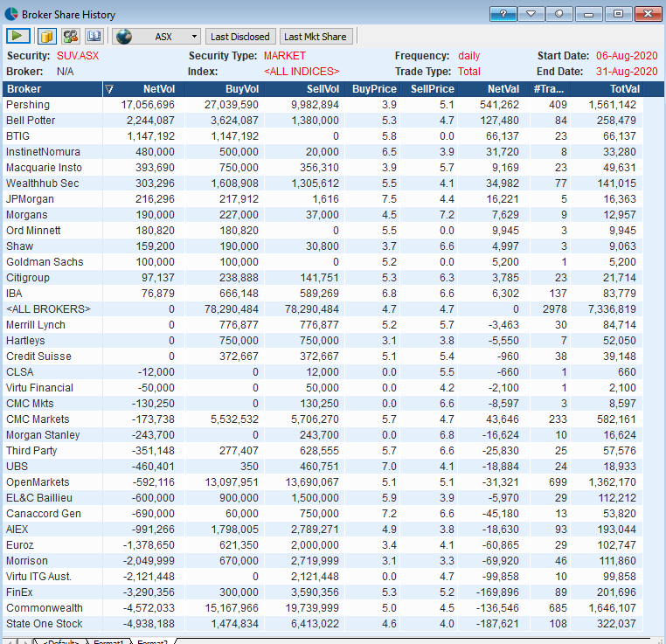
Task: Select the InstinetNomura broker row
Action: (x=323, y=152)
